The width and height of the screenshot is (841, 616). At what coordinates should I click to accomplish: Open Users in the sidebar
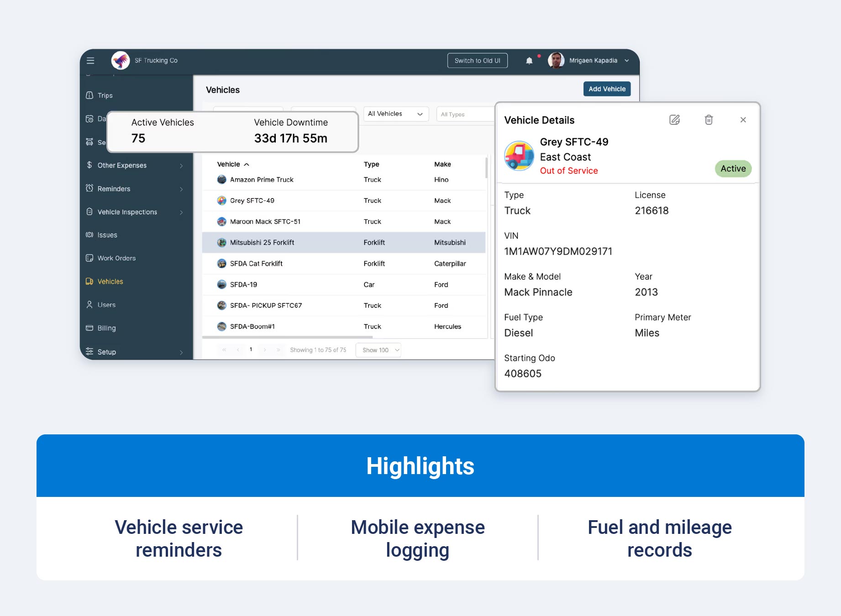coord(106,305)
